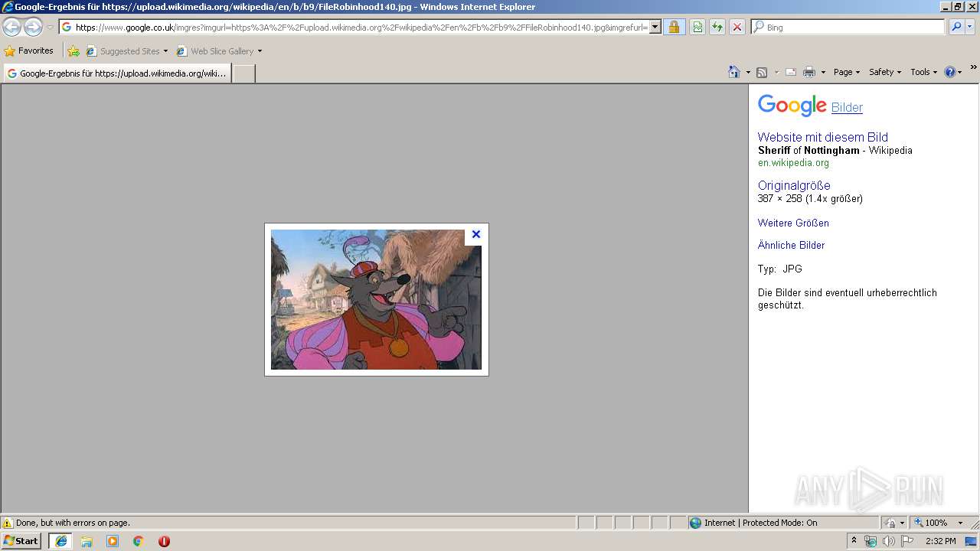Go back with the browser Back arrow

point(11,28)
